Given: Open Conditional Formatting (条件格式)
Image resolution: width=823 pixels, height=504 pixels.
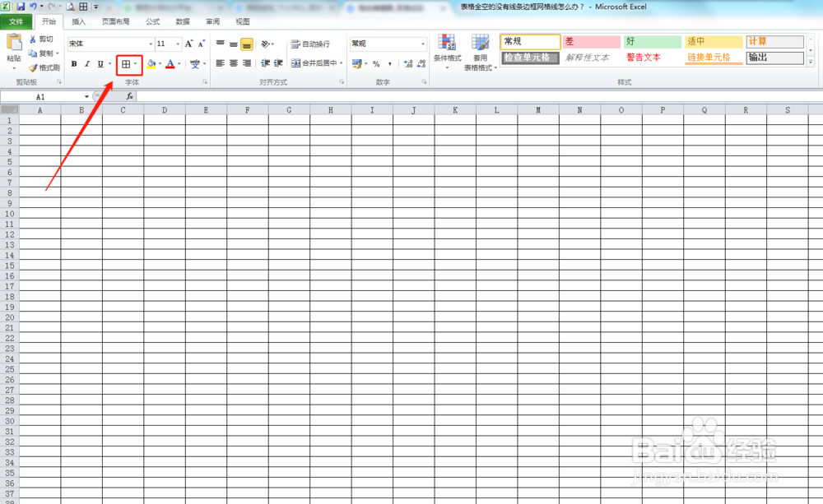Looking at the screenshot, I should tap(447, 52).
